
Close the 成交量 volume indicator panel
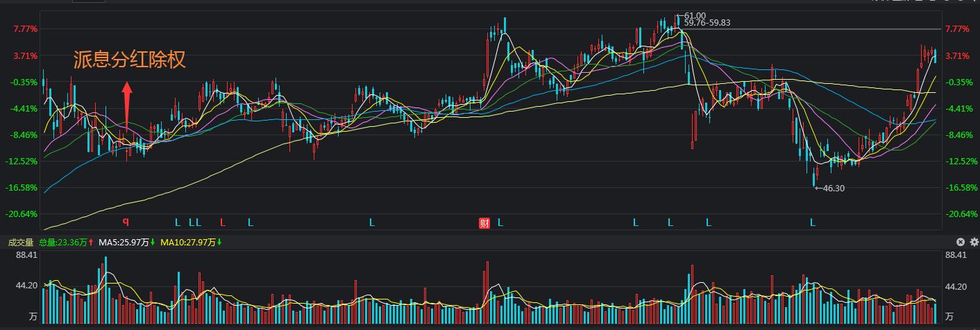tap(961, 242)
